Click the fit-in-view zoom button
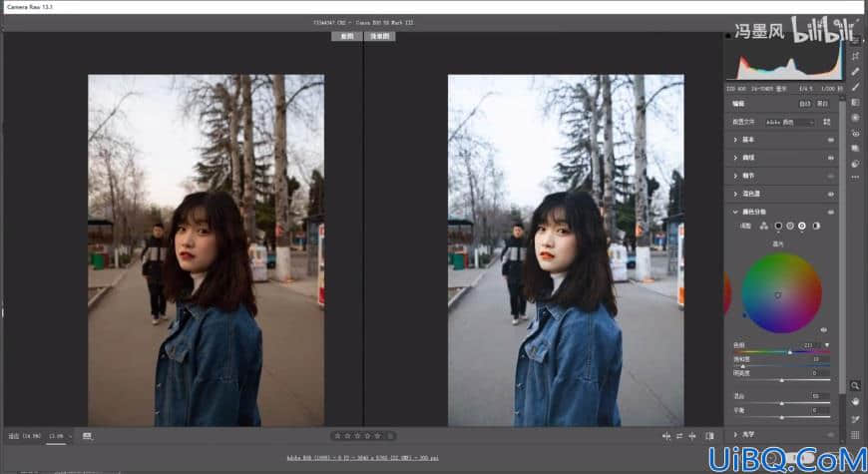The height and width of the screenshot is (474, 868). coord(24,436)
